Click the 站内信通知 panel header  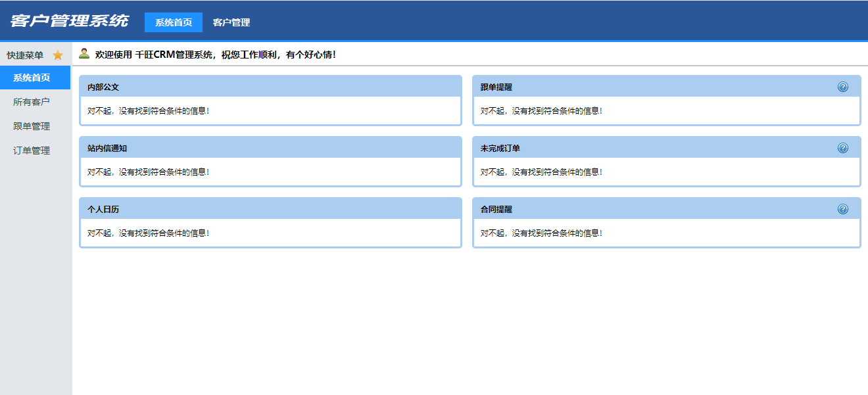click(x=270, y=148)
